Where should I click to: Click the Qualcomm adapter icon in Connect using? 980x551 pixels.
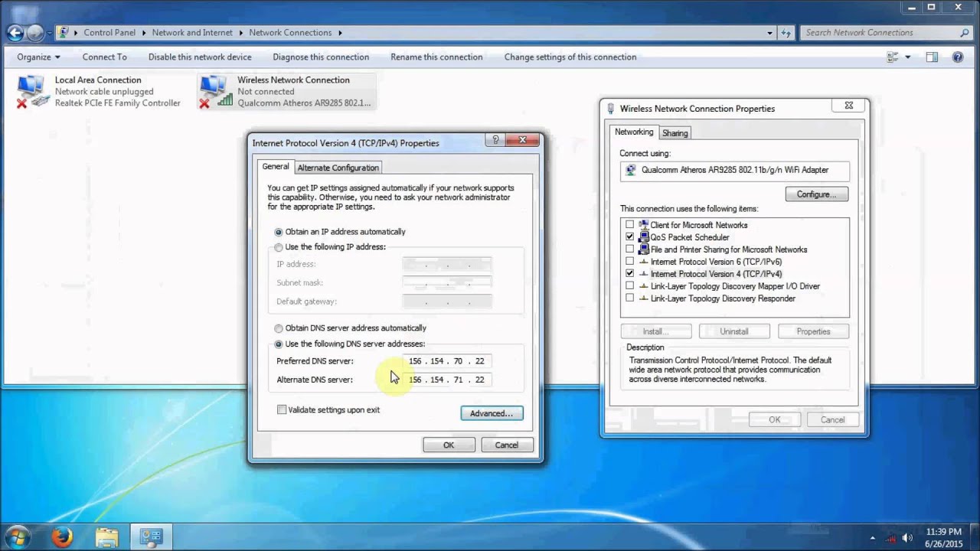[x=631, y=170]
